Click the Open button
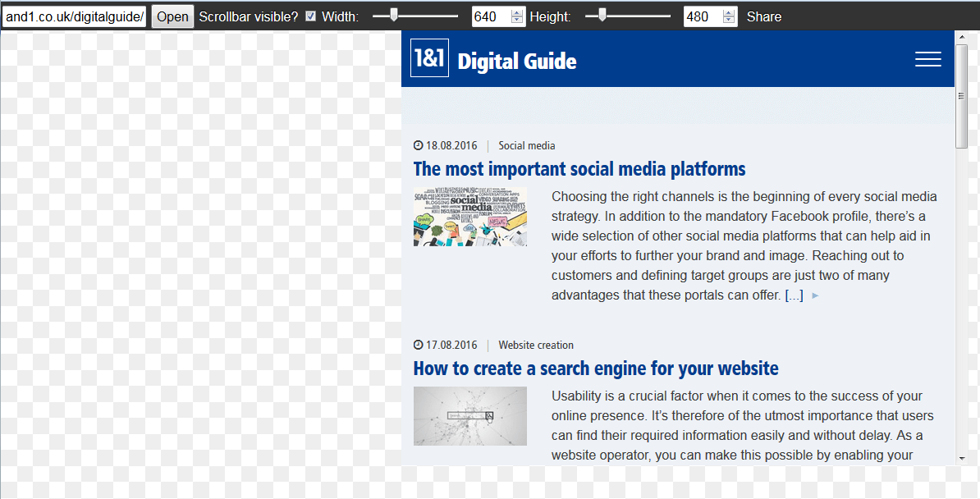 (172, 17)
